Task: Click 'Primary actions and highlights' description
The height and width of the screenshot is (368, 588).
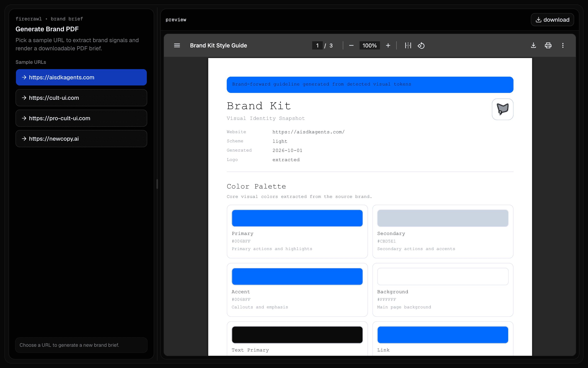Action: 272,249
